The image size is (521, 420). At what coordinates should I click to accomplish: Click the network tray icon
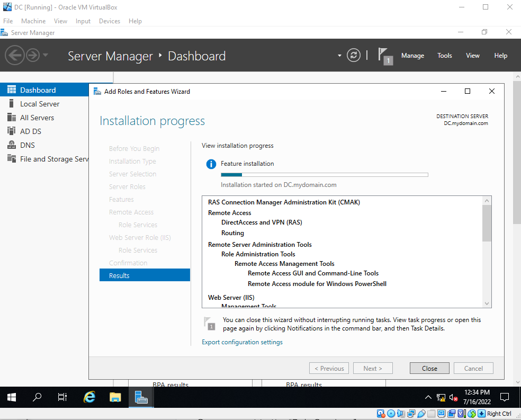pos(441,397)
